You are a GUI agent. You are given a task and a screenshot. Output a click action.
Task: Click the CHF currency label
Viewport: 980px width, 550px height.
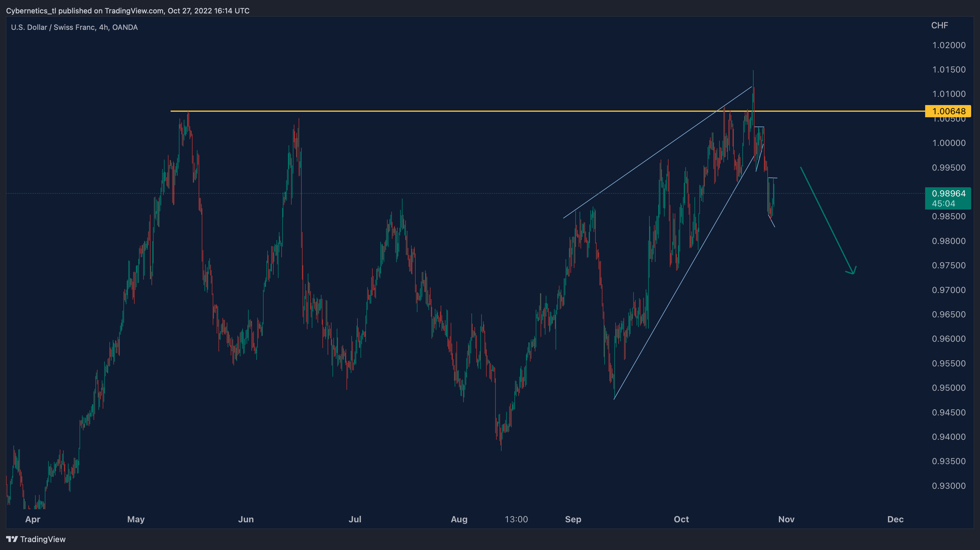click(x=939, y=26)
